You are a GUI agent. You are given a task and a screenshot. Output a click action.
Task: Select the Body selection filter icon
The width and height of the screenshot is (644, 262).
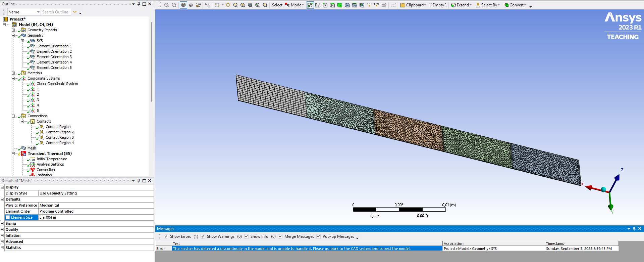tap(340, 5)
